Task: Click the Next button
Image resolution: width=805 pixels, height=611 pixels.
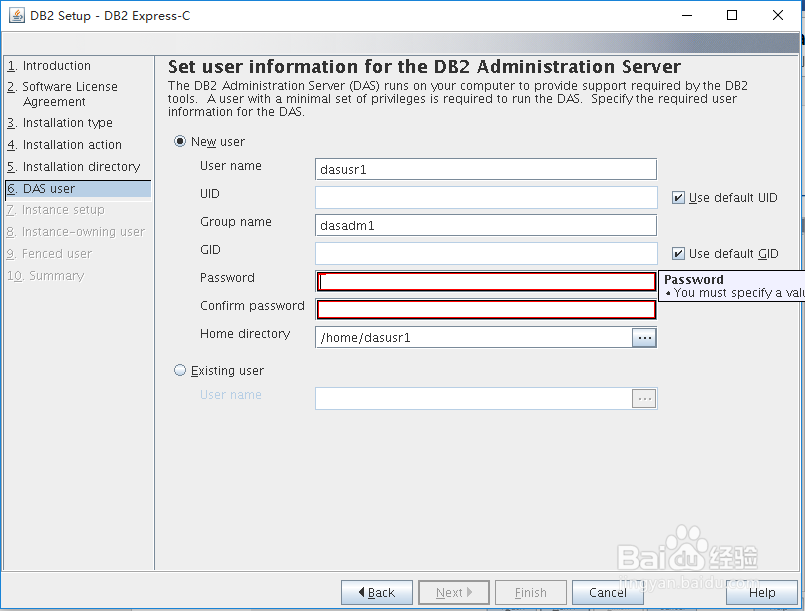Action: point(454,593)
